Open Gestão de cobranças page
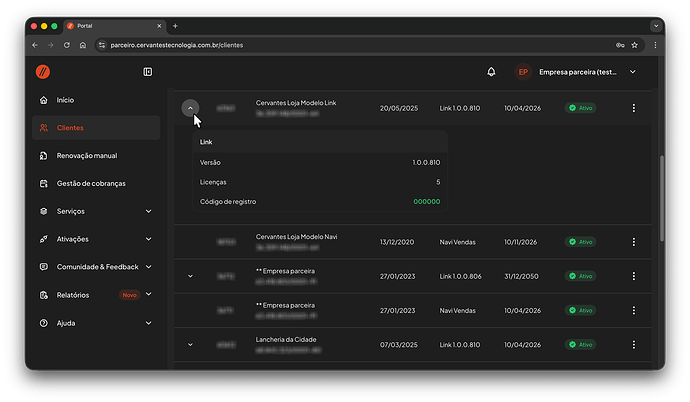 (x=91, y=184)
